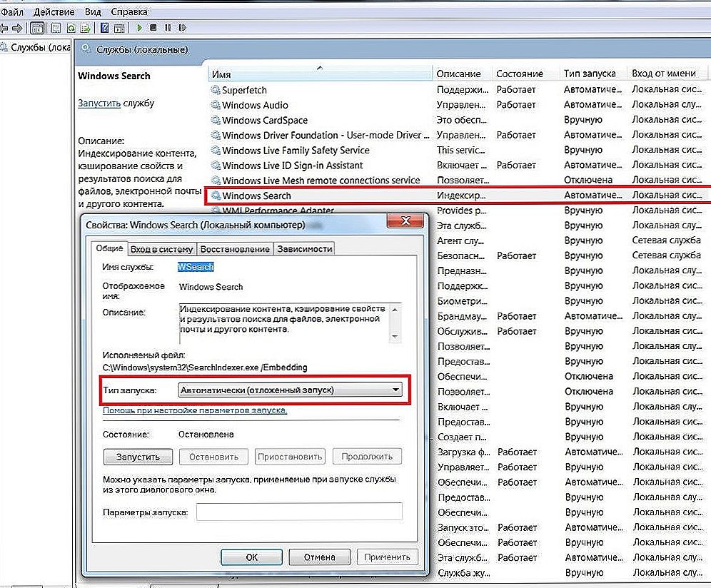This screenshot has width=711, height=588.
Task: Open Properties using the toolbar icon
Action: click(56, 28)
